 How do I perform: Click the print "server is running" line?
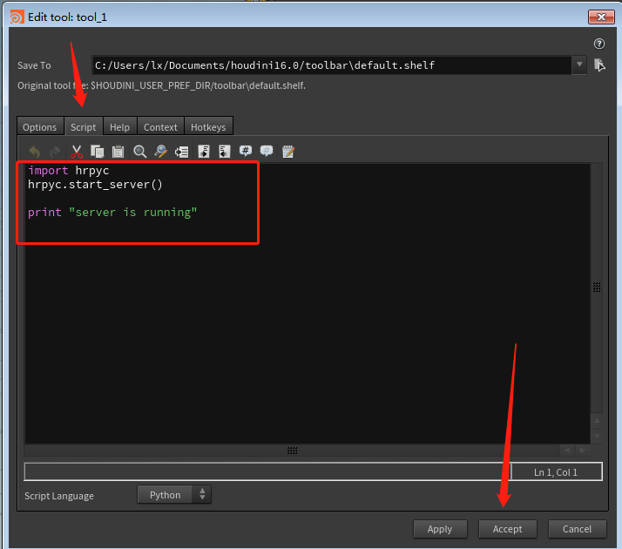click(112, 212)
